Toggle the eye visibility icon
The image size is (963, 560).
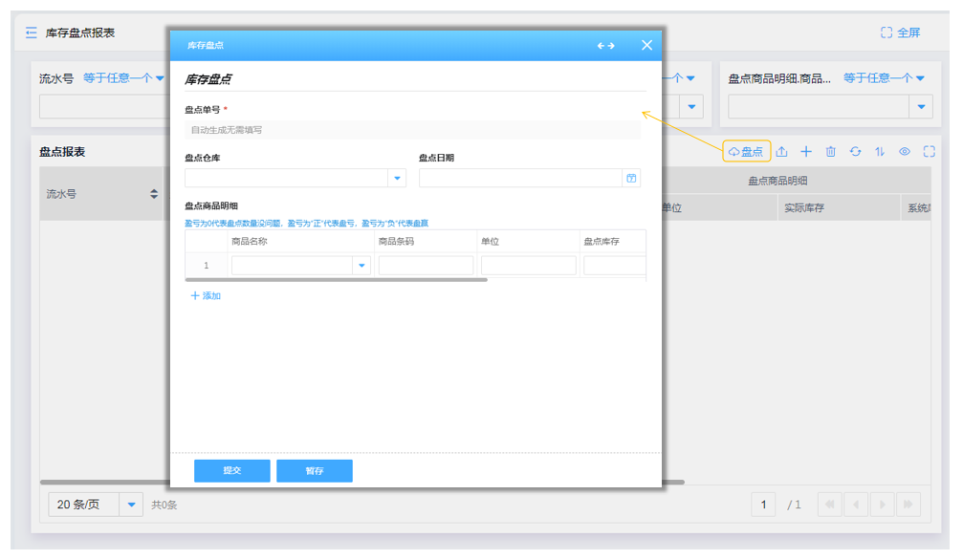[905, 152]
